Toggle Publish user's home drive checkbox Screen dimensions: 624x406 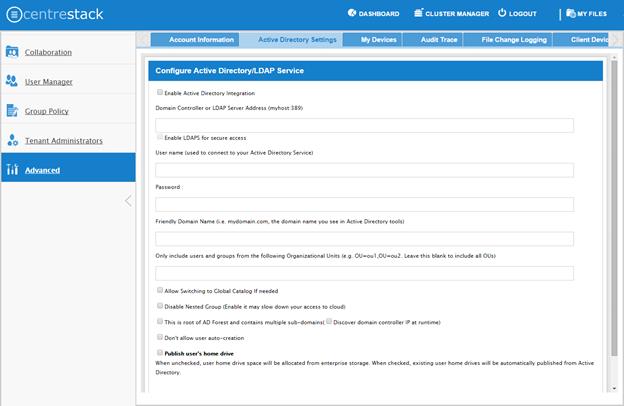pos(160,353)
